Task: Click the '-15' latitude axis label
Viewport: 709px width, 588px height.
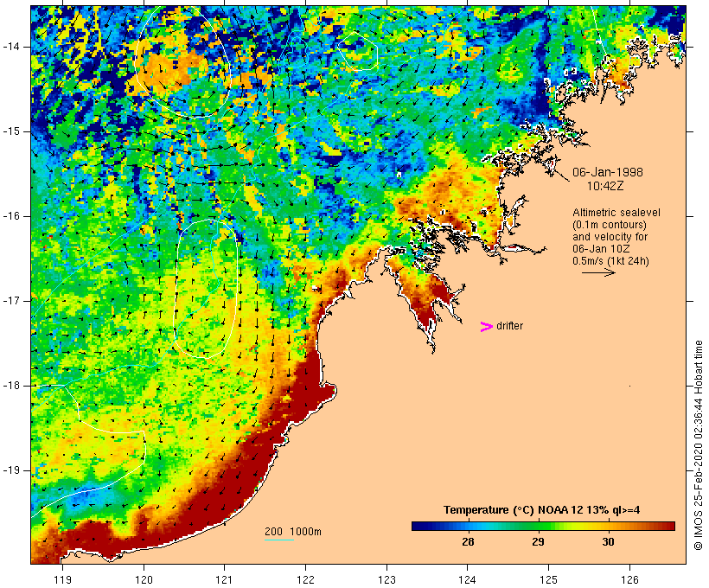Action: coord(11,131)
